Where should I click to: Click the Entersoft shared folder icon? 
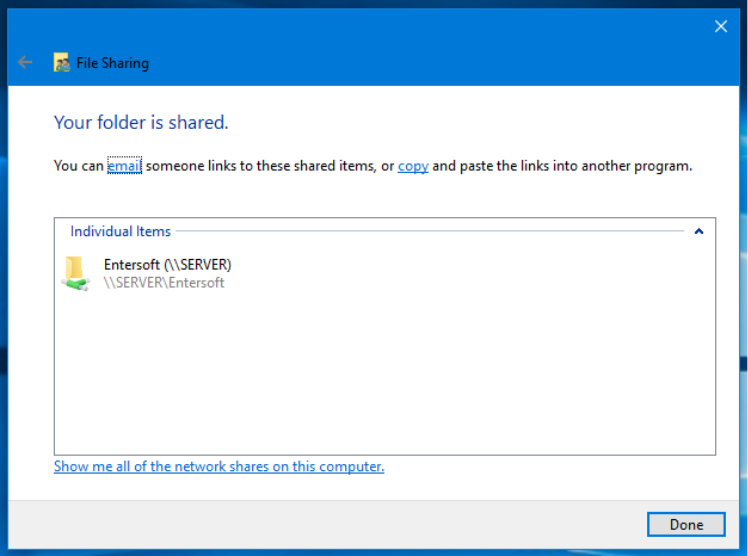(x=75, y=273)
